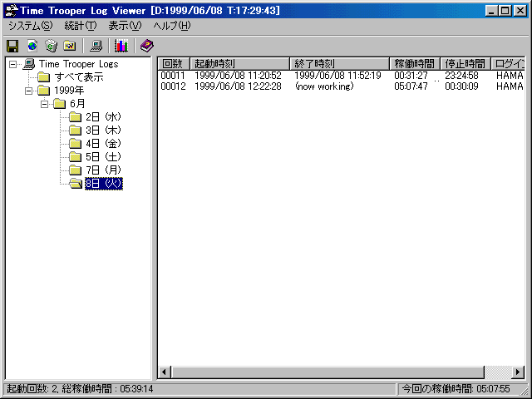
Task: Open the システム(S) menu
Action: pos(31,26)
